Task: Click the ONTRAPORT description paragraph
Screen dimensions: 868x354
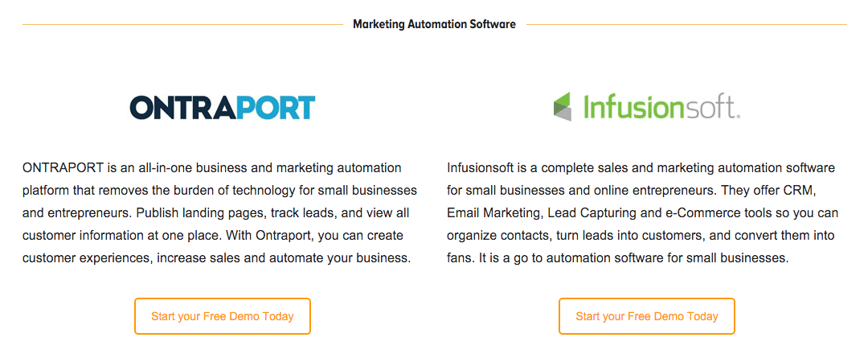Action: [x=219, y=212]
